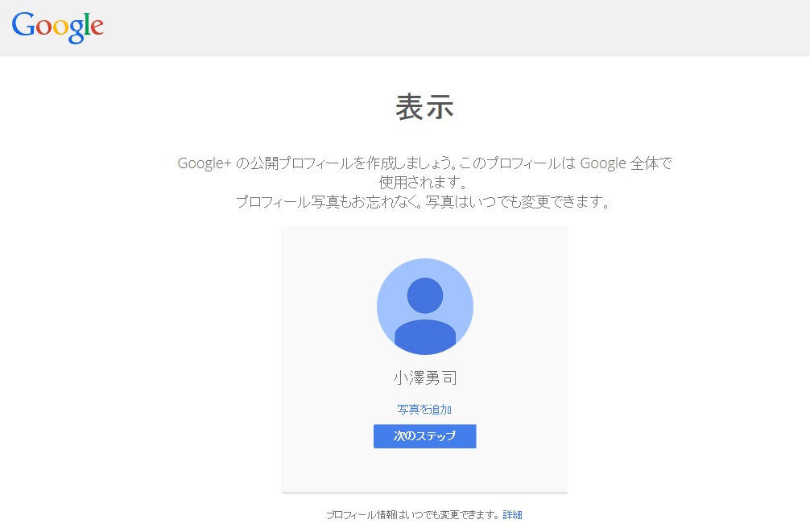Open the 詳細 link at bottom
810x532 pixels.
(x=512, y=514)
